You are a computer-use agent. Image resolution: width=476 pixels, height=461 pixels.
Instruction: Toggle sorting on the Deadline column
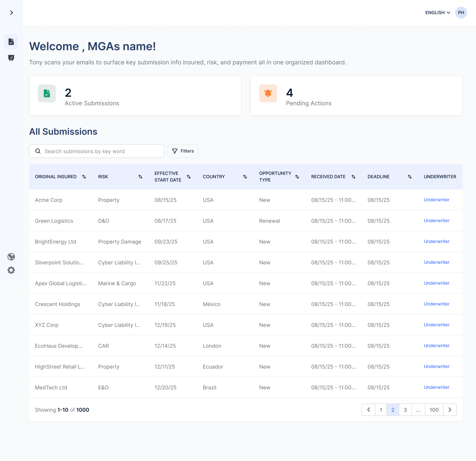pos(410,177)
